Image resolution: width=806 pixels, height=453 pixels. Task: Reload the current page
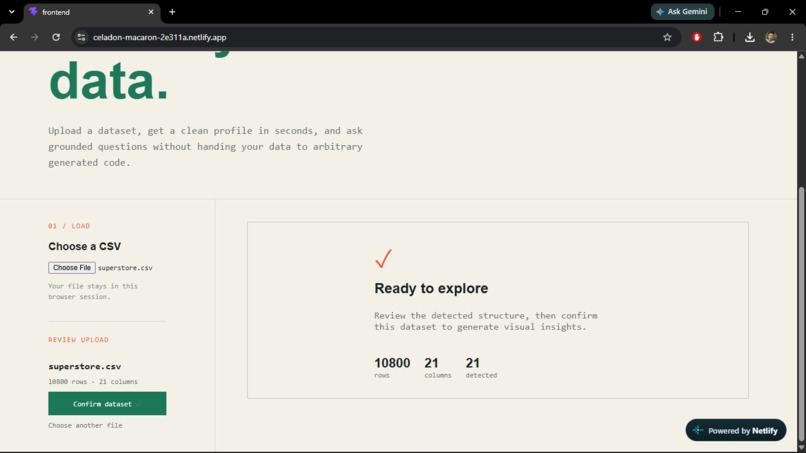coord(56,37)
